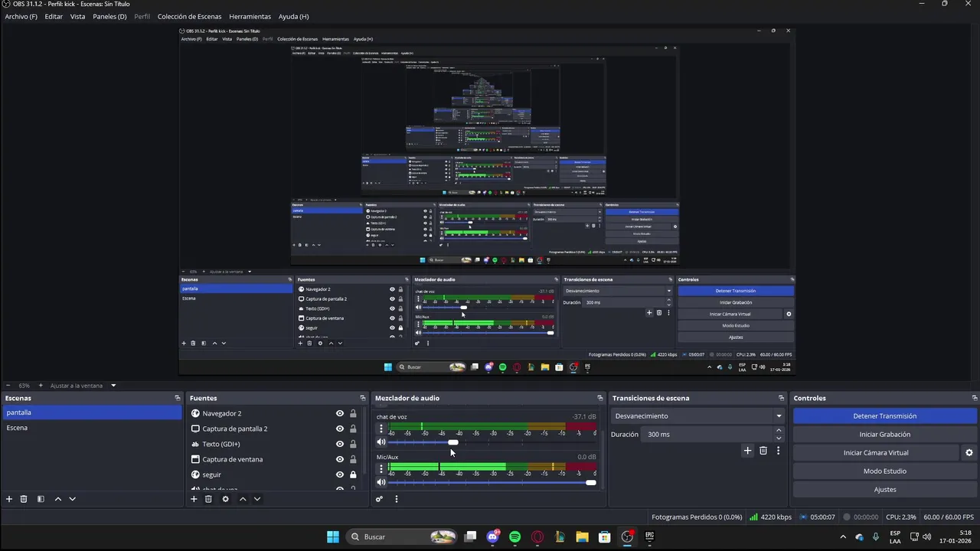This screenshot has height=551, width=980.
Task: Open transition properties three-dot menu
Action: [x=778, y=451]
